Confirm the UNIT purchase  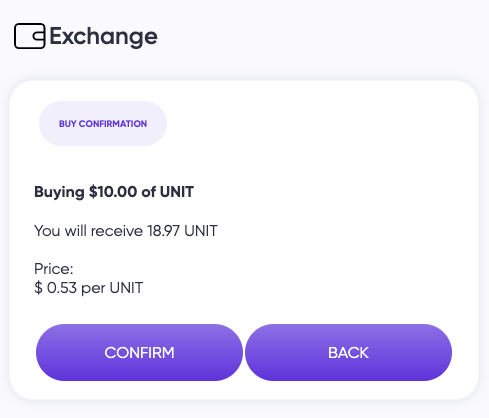pos(139,353)
